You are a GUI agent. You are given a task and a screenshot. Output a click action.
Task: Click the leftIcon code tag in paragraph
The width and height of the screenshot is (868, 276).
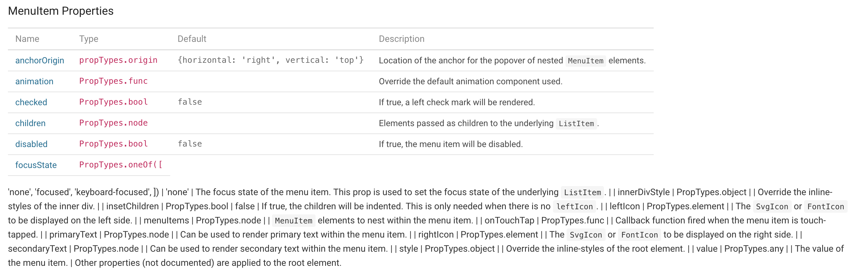coord(574,207)
